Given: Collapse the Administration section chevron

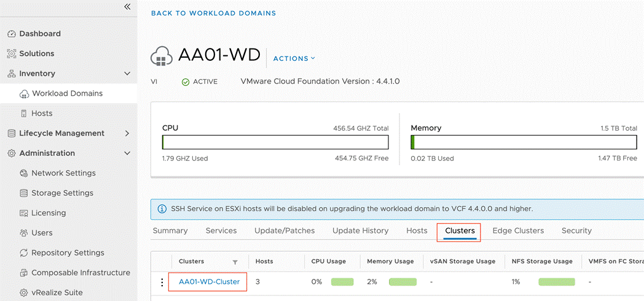Looking at the screenshot, I should (127, 154).
